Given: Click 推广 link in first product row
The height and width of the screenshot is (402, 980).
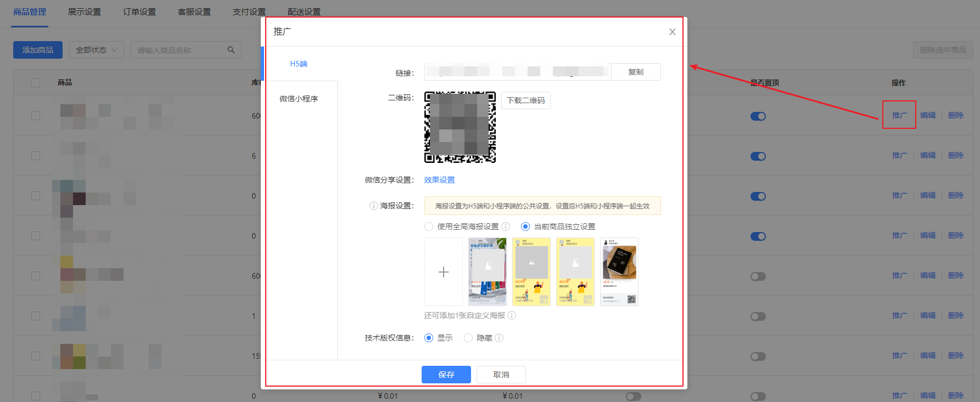Looking at the screenshot, I should tap(899, 115).
